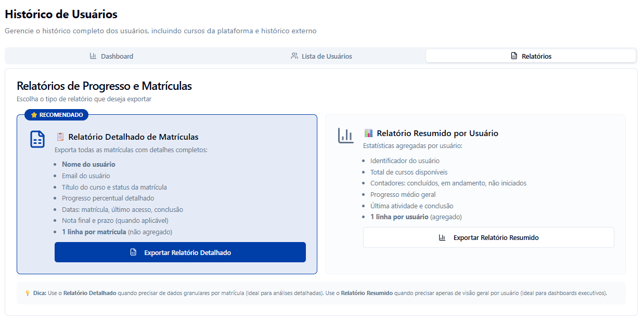
Task: Click the chart icon inside Exportar Relatório Resumido button
Action: (x=442, y=237)
